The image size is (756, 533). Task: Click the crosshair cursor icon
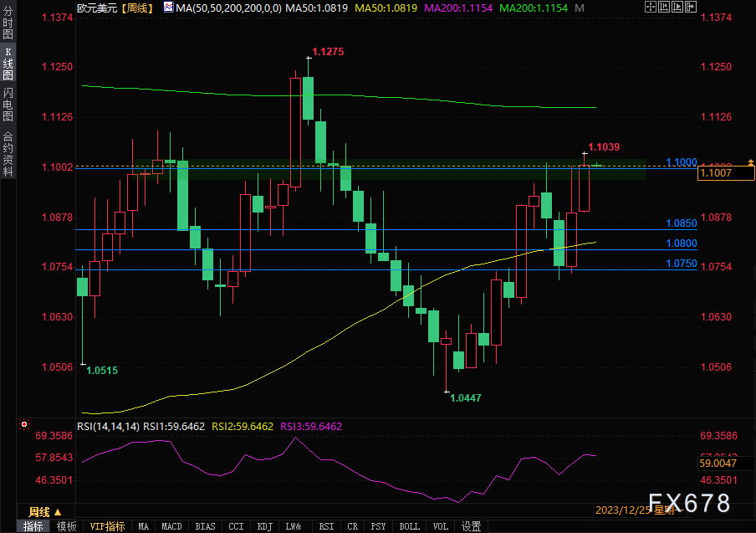pos(651,7)
